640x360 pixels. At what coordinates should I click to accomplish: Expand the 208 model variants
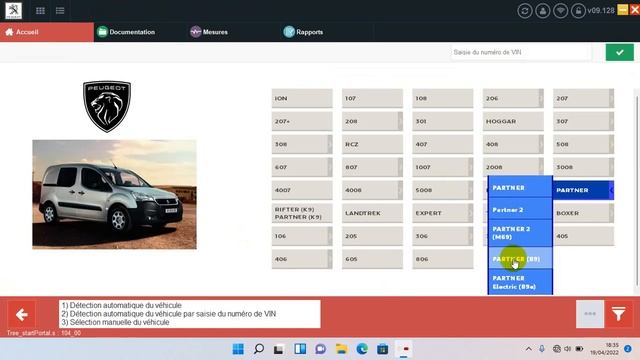[400, 121]
